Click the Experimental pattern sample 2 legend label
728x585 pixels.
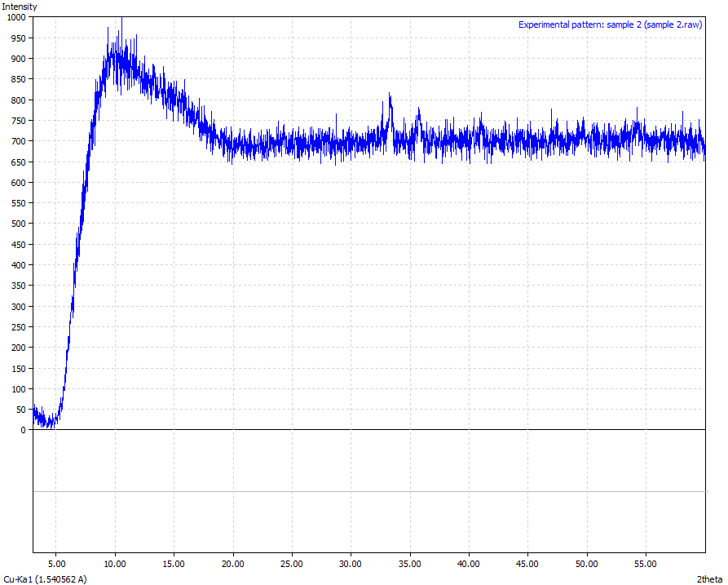611,24
